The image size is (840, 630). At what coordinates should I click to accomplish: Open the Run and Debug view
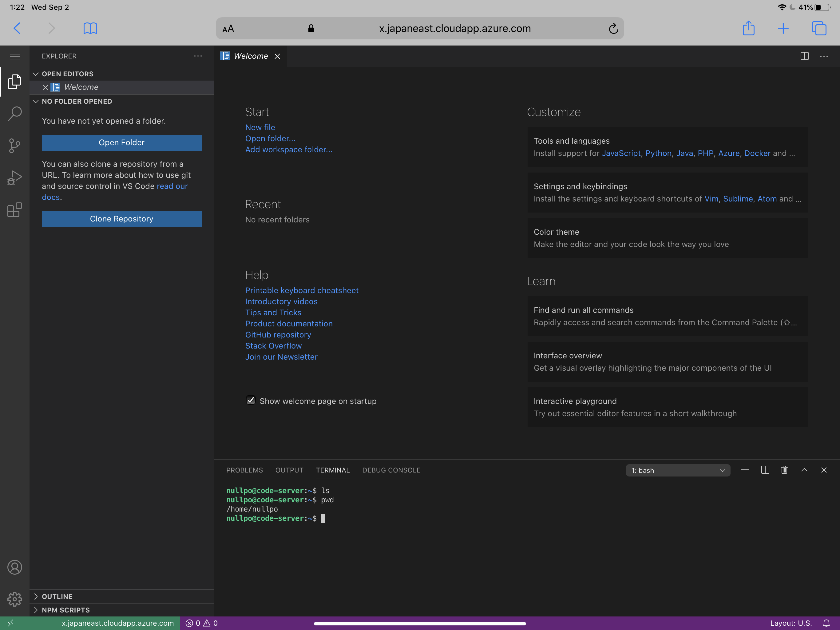tap(14, 177)
